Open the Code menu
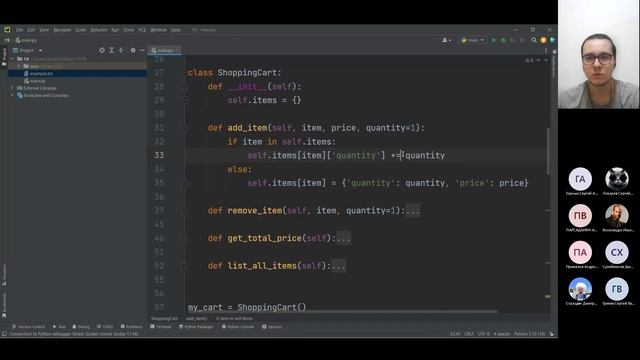This screenshot has width=640, height=360. (81, 30)
